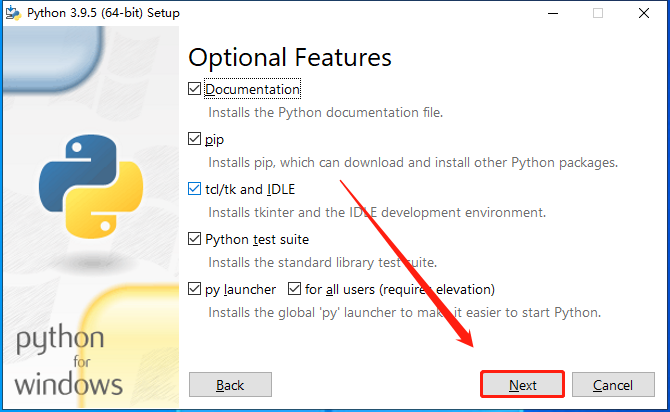Viewport: 670px width, 412px height.
Task: Go Back to the previous page
Action: (230, 385)
